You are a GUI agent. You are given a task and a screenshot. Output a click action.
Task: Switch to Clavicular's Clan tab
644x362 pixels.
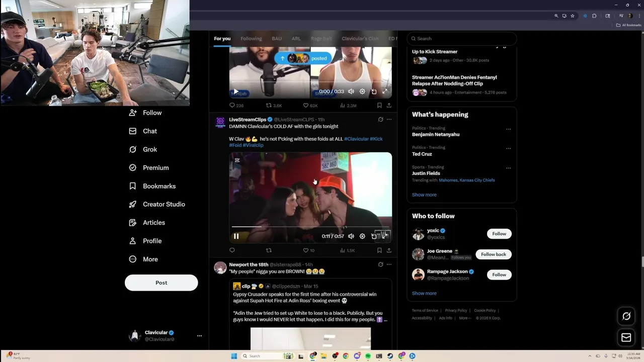(360, 39)
